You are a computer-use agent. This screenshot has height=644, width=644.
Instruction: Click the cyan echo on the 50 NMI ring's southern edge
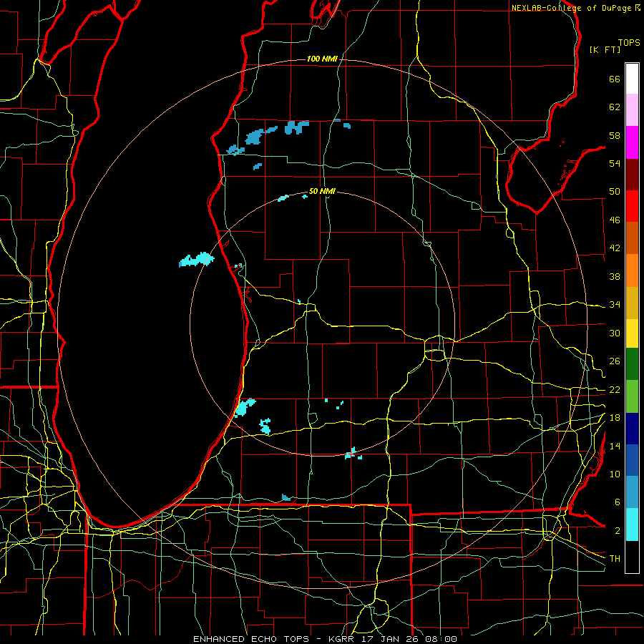tap(352, 454)
